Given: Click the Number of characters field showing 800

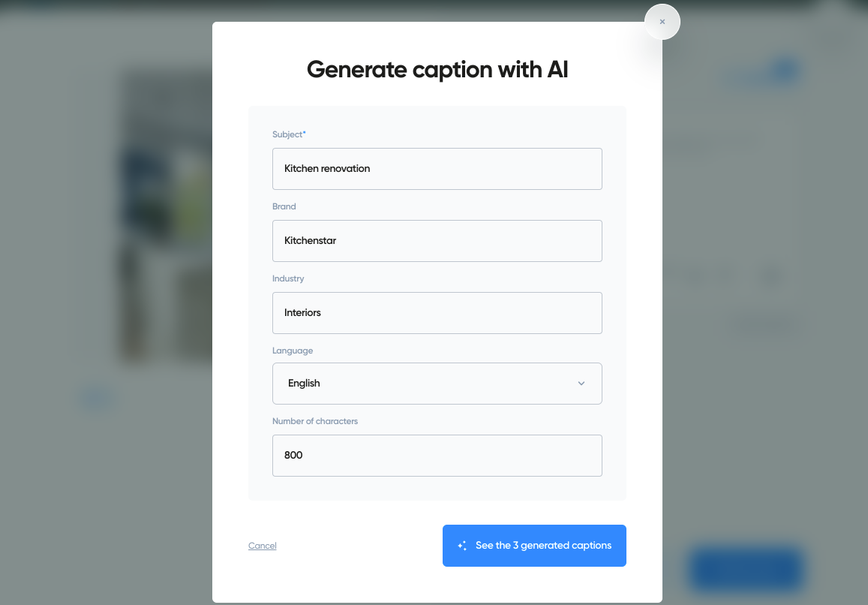Looking at the screenshot, I should tap(437, 456).
